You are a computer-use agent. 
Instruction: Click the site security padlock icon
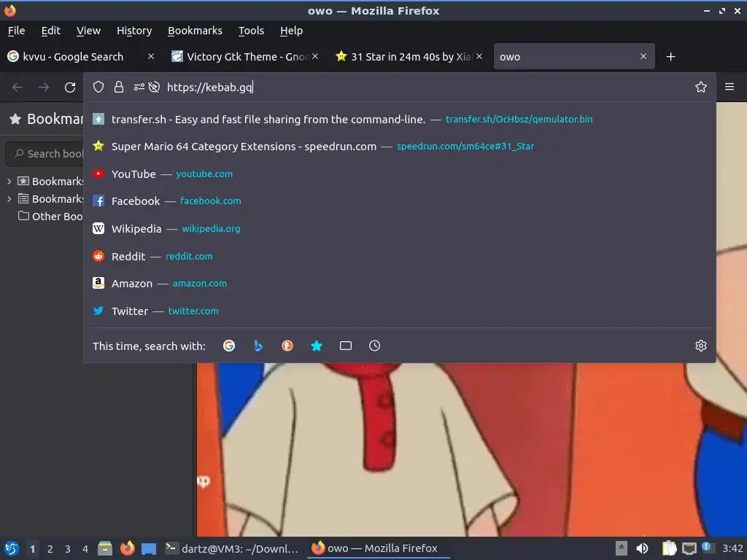point(119,87)
